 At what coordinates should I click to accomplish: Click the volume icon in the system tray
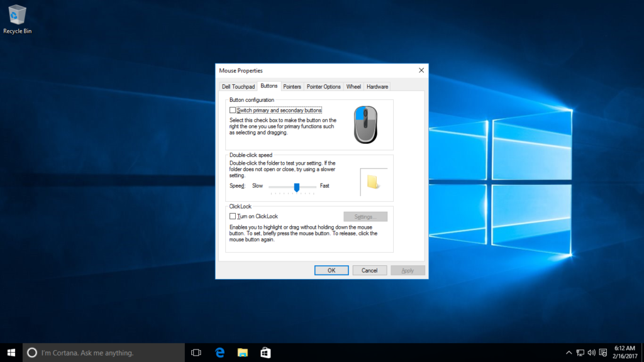coord(591,352)
